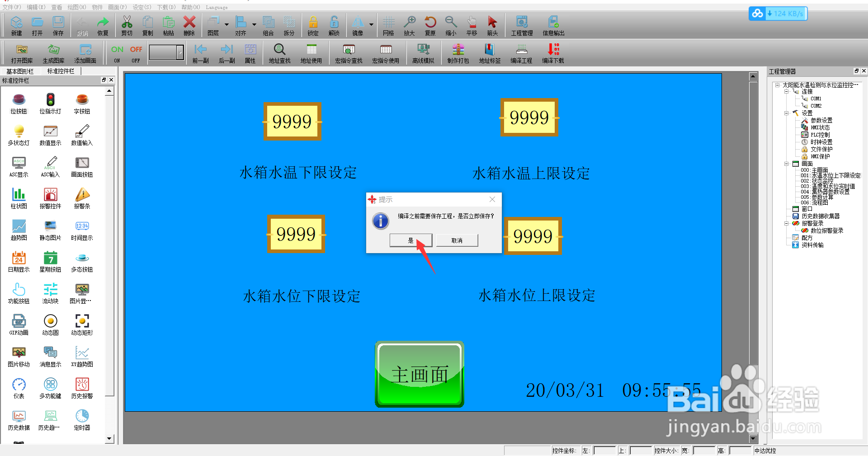Collapse the 设置 node in project tree
Image resolution: width=868 pixels, height=456 pixels.
coord(787,113)
